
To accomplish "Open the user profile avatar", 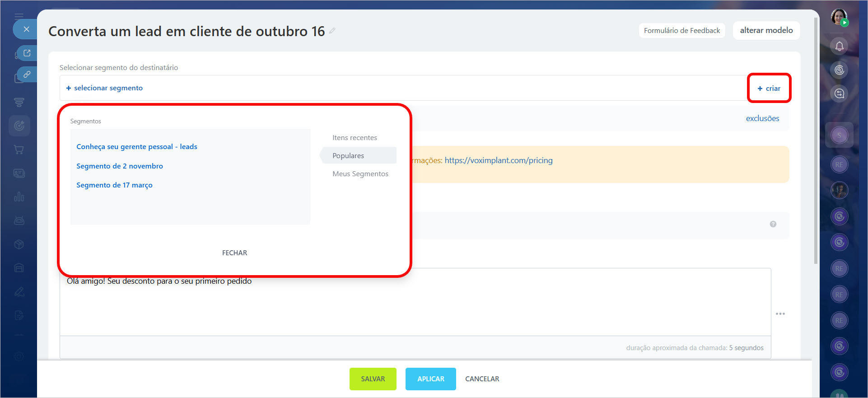I will click(839, 17).
